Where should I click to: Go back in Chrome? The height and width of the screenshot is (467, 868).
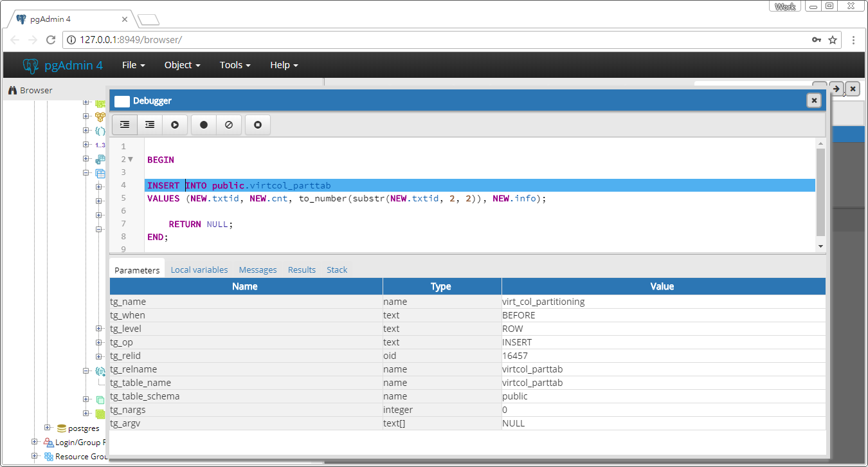(x=15, y=40)
